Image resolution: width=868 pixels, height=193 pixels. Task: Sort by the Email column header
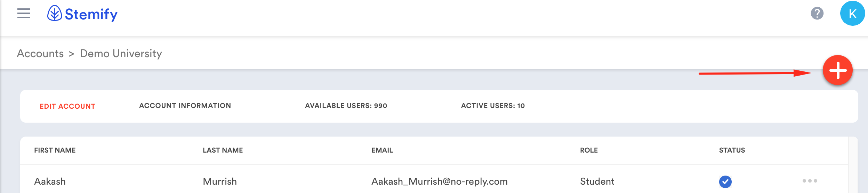(x=382, y=150)
